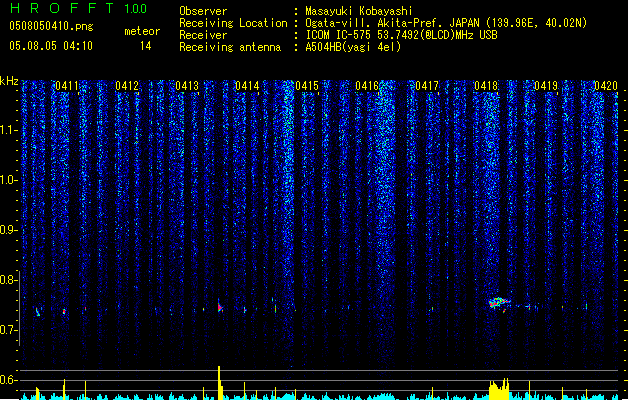Click the 'Receiving antenna' label
The height and width of the screenshot is (400, 629).
point(230,47)
